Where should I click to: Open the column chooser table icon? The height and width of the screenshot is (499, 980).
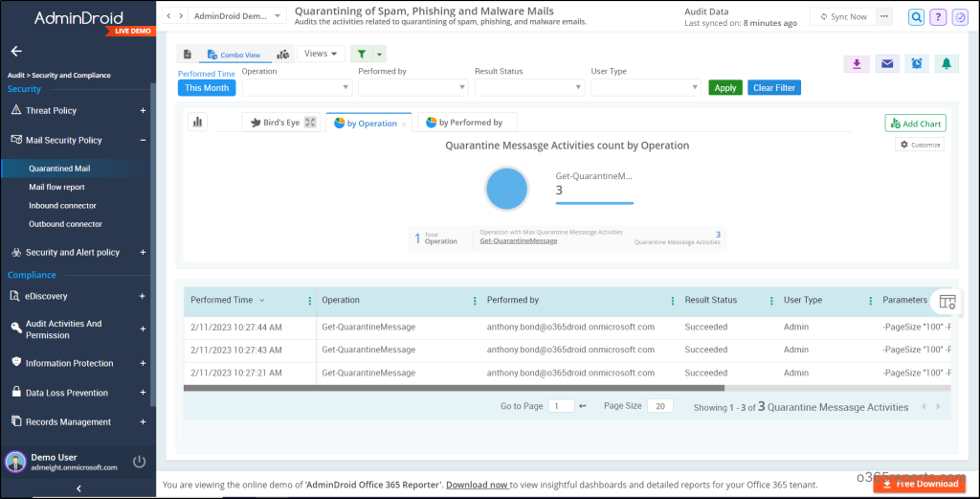click(x=947, y=302)
